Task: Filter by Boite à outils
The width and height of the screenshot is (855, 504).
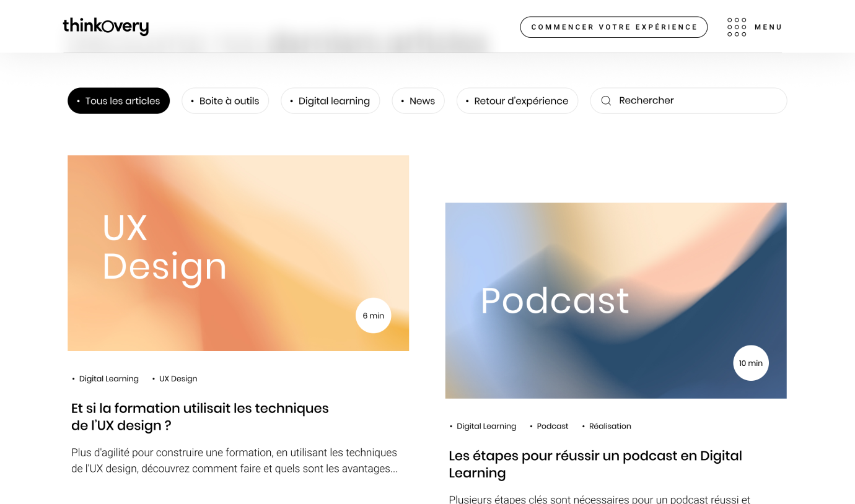Action: (x=225, y=101)
